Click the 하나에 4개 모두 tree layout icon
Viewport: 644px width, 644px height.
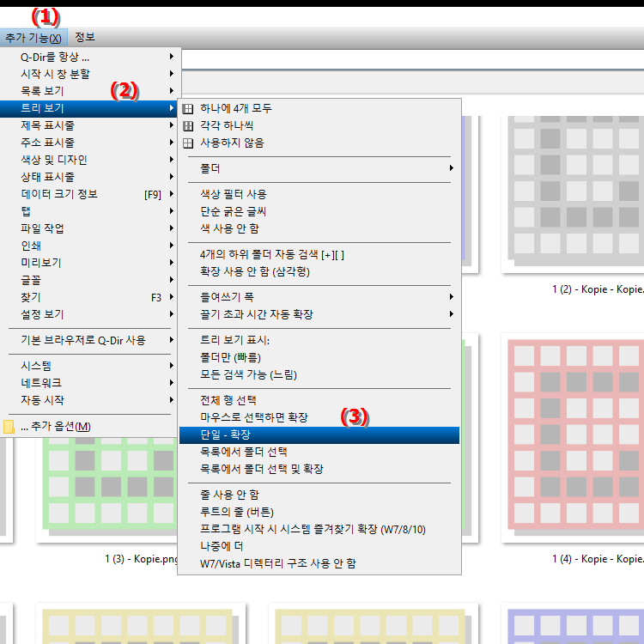click(x=188, y=109)
